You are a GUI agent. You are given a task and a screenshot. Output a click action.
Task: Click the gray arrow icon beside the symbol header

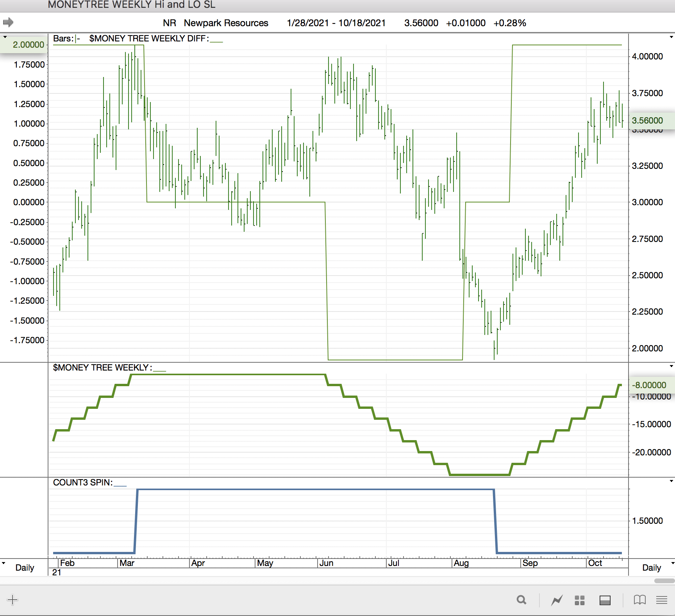coord(8,22)
